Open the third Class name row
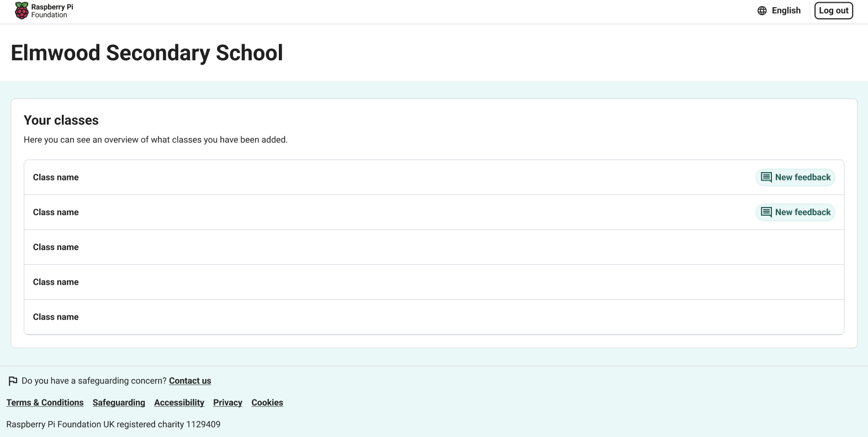The height and width of the screenshot is (437, 868). (x=56, y=247)
